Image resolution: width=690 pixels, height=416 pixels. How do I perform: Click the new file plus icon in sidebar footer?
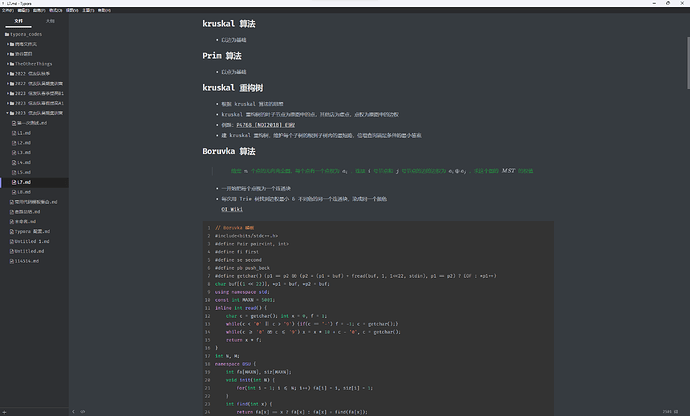pyautogui.click(x=4, y=412)
